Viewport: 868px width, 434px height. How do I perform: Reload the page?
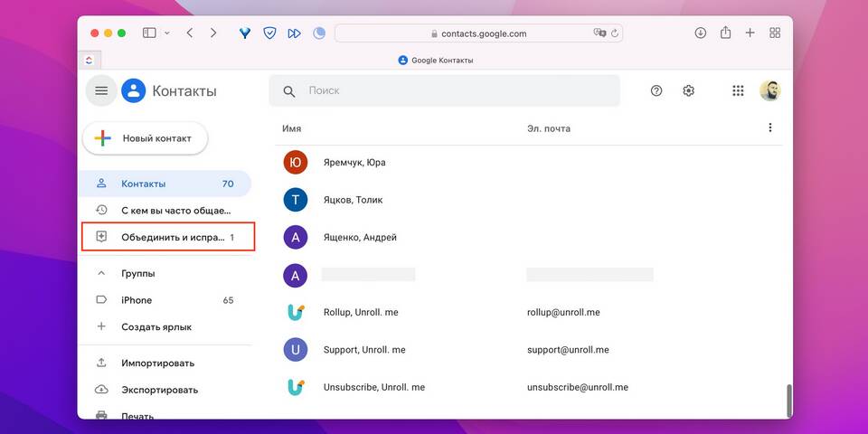point(615,33)
